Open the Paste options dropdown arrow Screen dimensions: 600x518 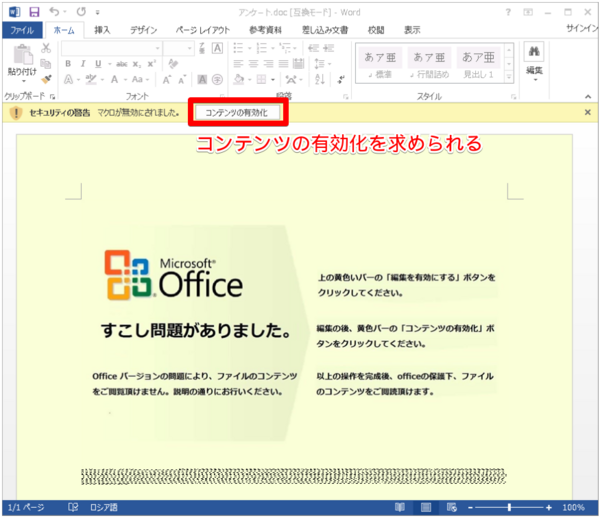pyautogui.click(x=23, y=81)
